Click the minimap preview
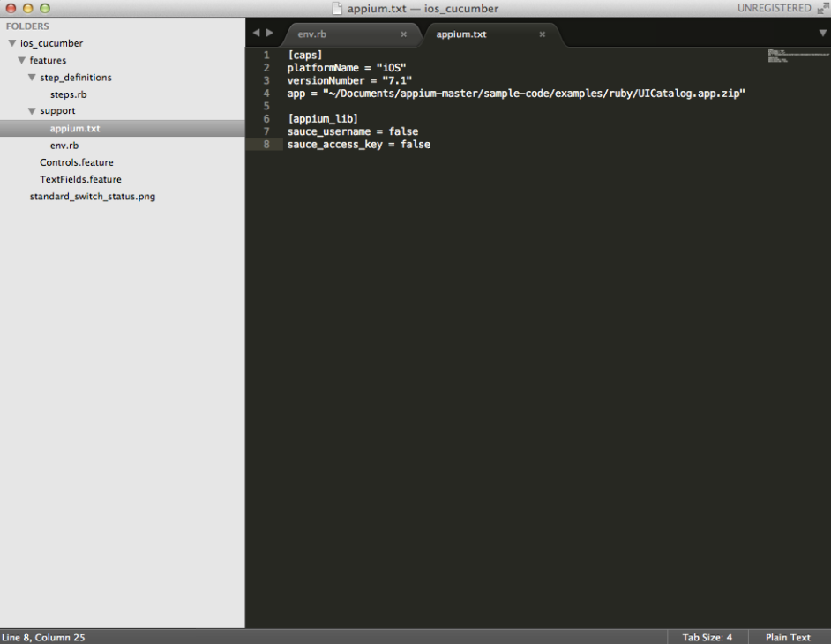Image resolution: width=831 pixels, height=644 pixels. [x=798, y=55]
